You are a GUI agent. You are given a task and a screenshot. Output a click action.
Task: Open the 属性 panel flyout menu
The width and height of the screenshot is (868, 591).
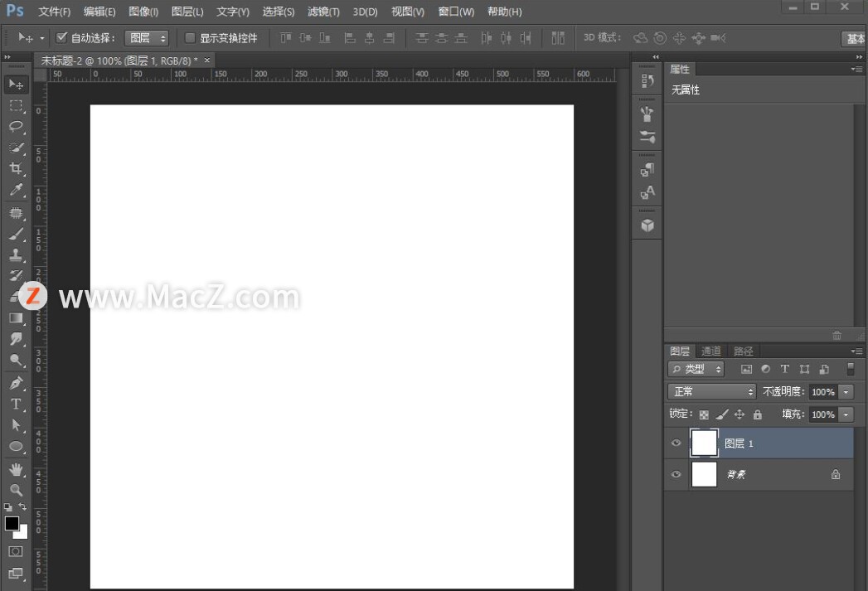click(857, 69)
